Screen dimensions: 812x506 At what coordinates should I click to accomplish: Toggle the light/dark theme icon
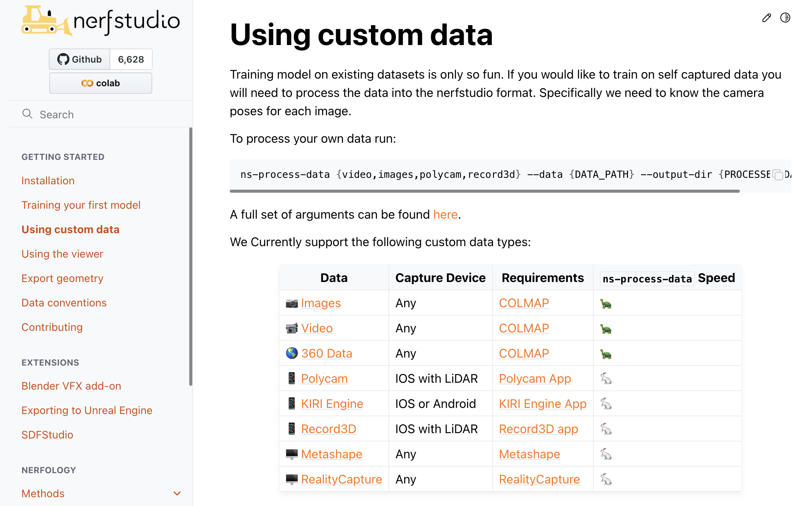(785, 18)
